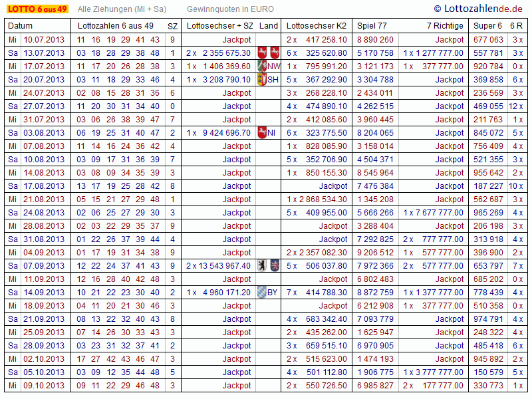Select the date cell 09.10.2013

click(44, 386)
